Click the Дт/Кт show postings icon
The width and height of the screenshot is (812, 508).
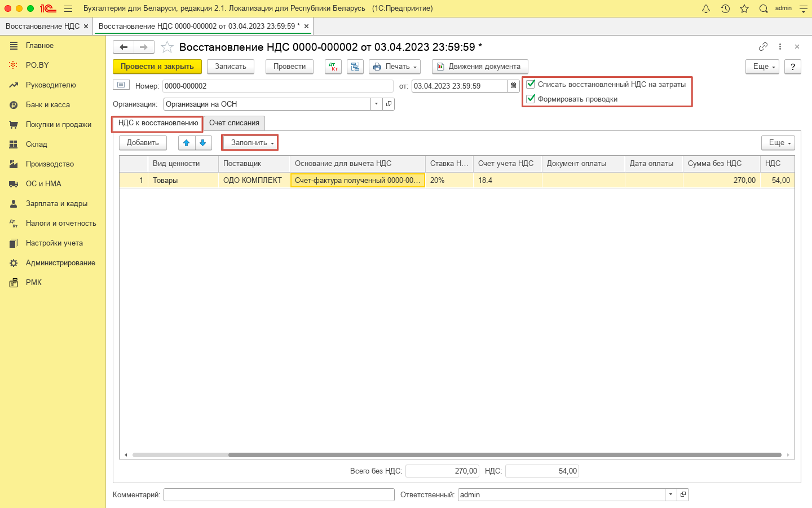tap(333, 67)
